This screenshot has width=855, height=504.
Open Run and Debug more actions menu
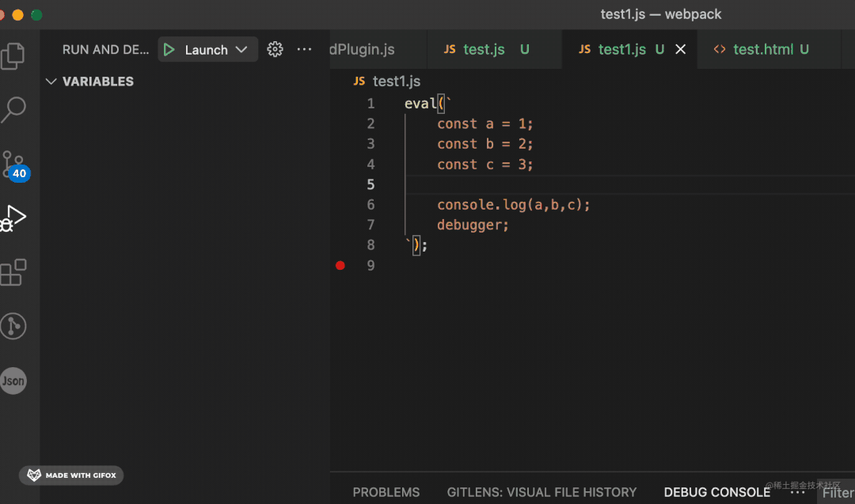click(304, 50)
